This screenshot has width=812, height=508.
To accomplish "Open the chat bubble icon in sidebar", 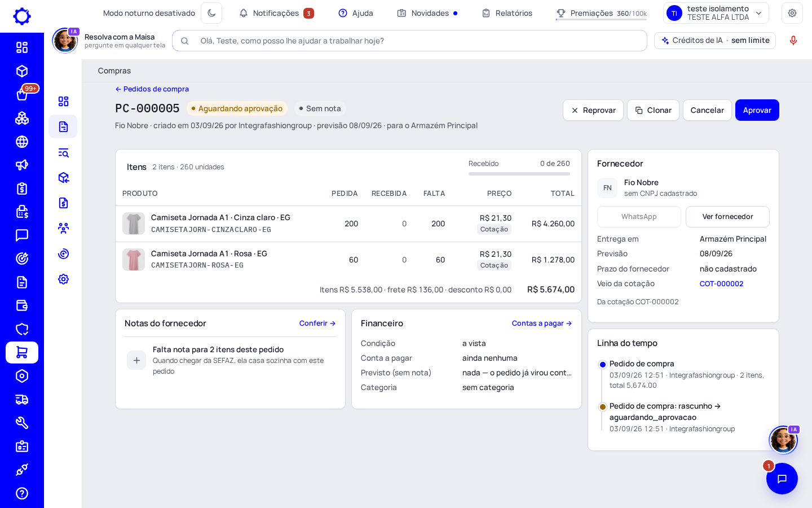I will [22, 235].
